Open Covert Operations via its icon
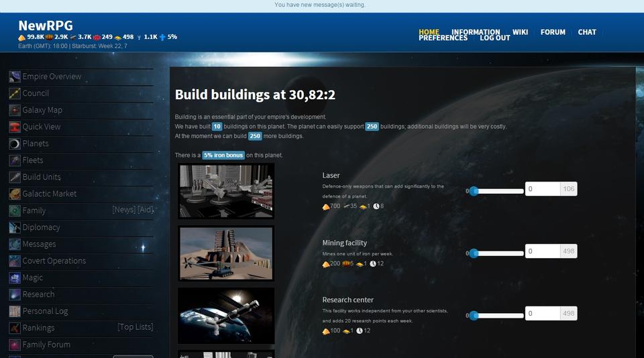The width and height of the screenshot is (644, 358). point(15,261)
